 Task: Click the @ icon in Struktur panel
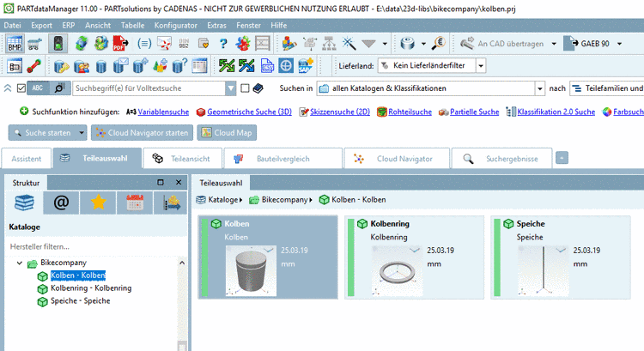tap(61, 203)
